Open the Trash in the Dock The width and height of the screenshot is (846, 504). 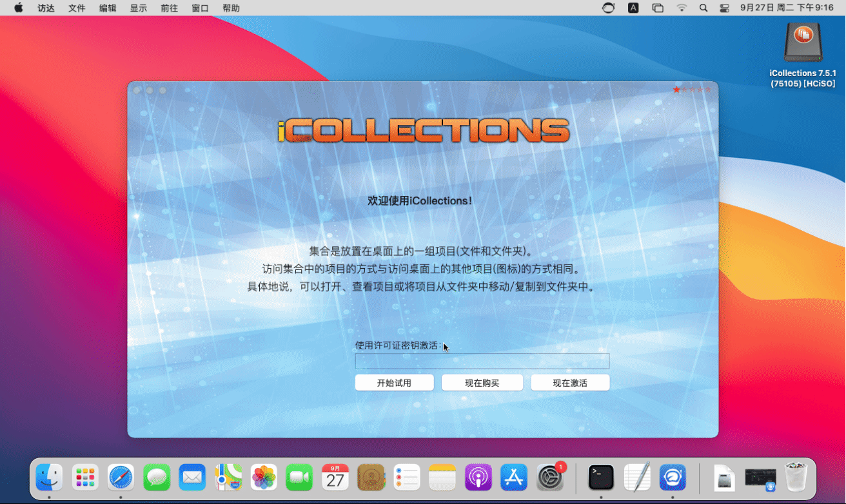point(796,478)
